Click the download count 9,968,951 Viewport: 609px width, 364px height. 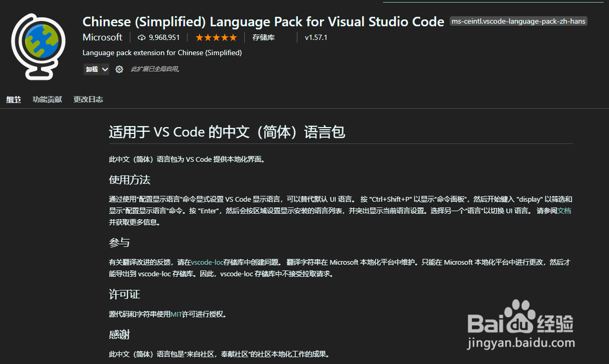point(164,38)
